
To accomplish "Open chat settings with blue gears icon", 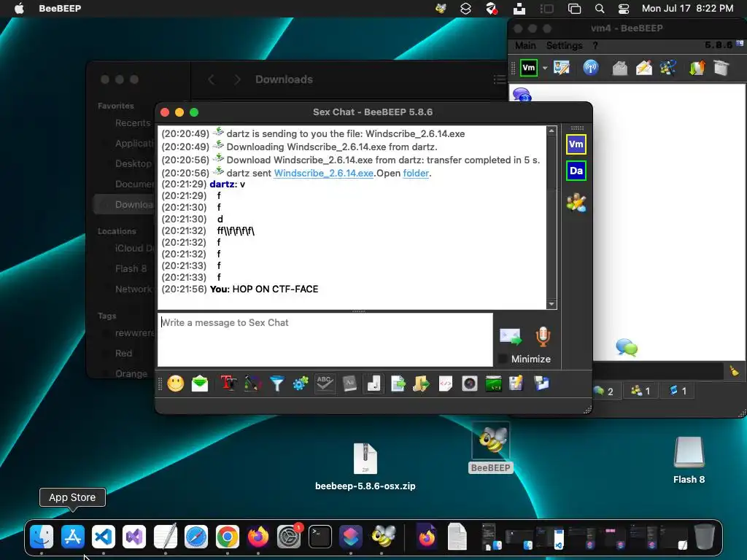I will point(301,384).
